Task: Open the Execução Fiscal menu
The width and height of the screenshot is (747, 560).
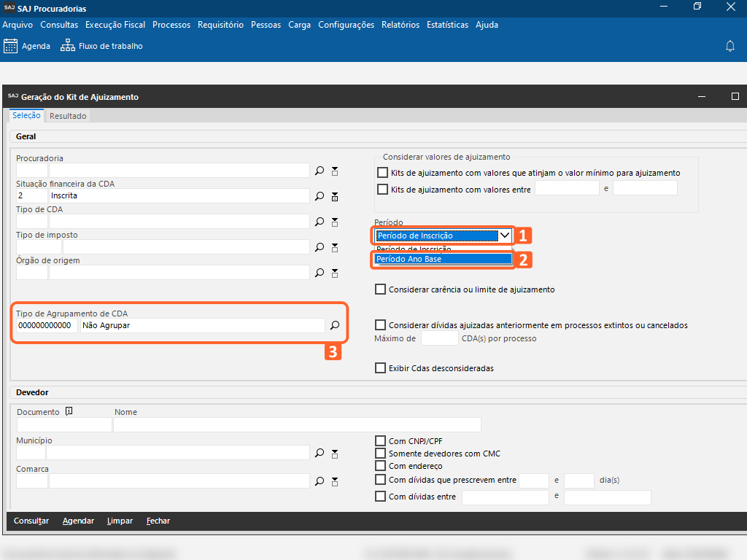Action: tap(115, 25)
